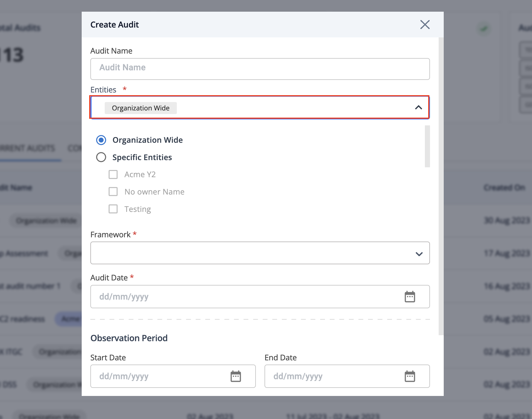The width and height of the screenshot is (532, 419).
Task: Open Audit Date calendar picker icon
Action: pos(410,297)
